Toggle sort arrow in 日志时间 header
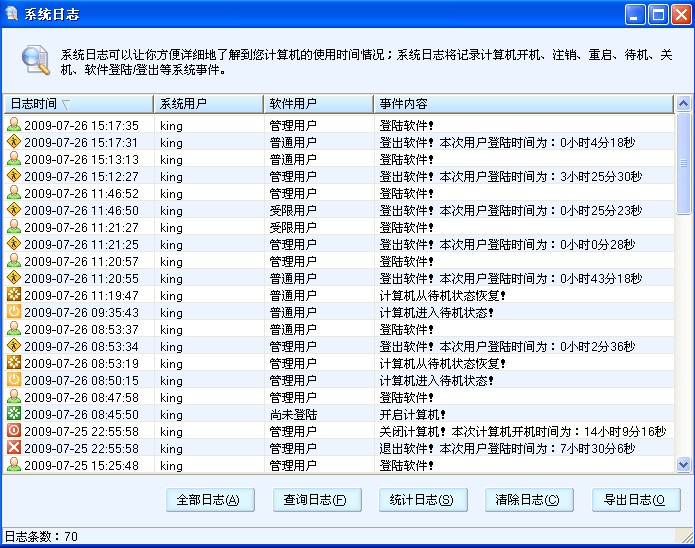This screenshot has height=548, width=695. [x=66, y=105]
